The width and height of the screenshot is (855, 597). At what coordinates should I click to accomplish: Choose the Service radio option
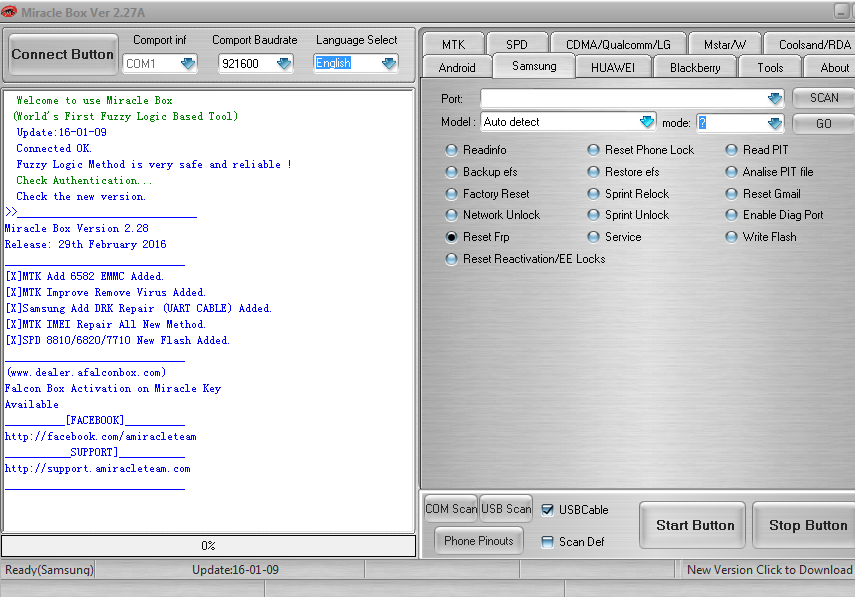pos(615,237)
